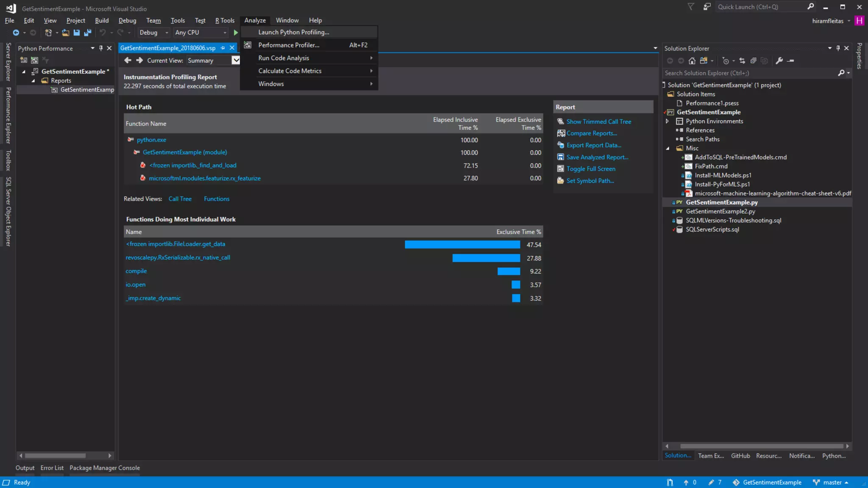Click the Export Report Data link
Screen dimensions: 868x488
coord(593,145)
